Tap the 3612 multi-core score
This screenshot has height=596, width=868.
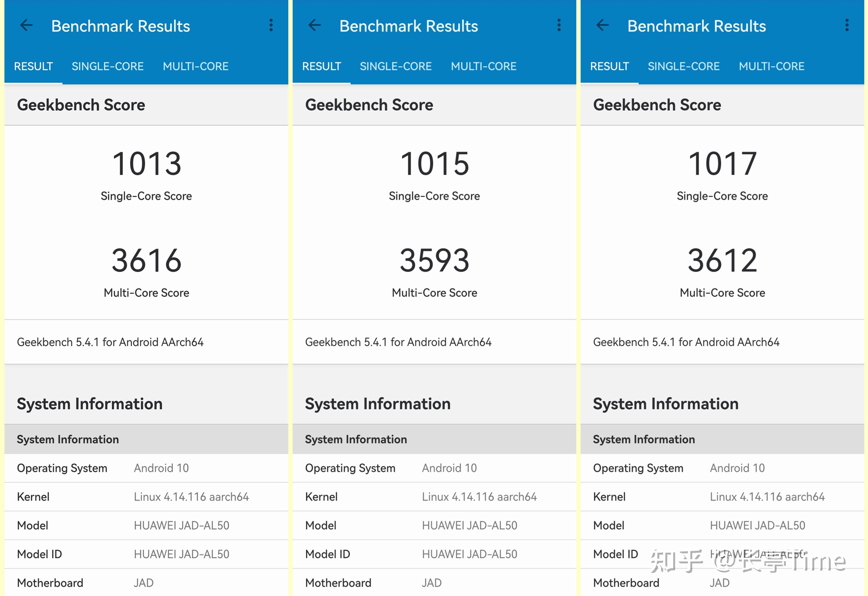[722, 260]
